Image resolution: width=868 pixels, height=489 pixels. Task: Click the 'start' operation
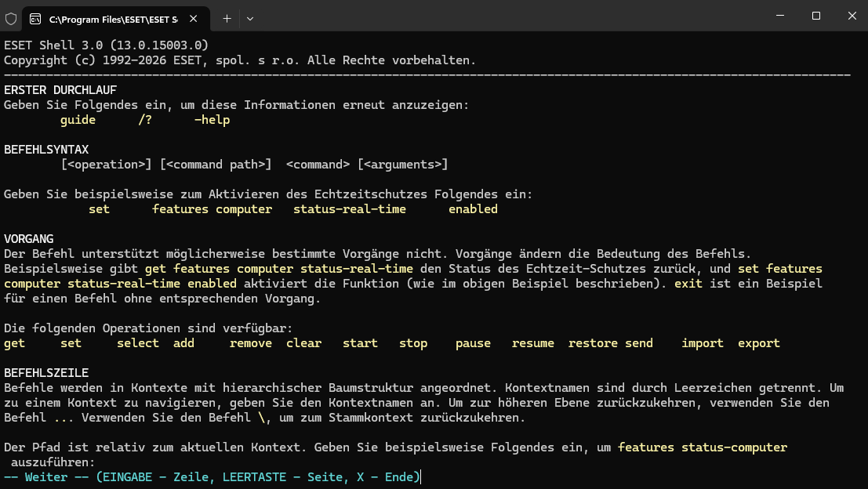click(361, 343)
